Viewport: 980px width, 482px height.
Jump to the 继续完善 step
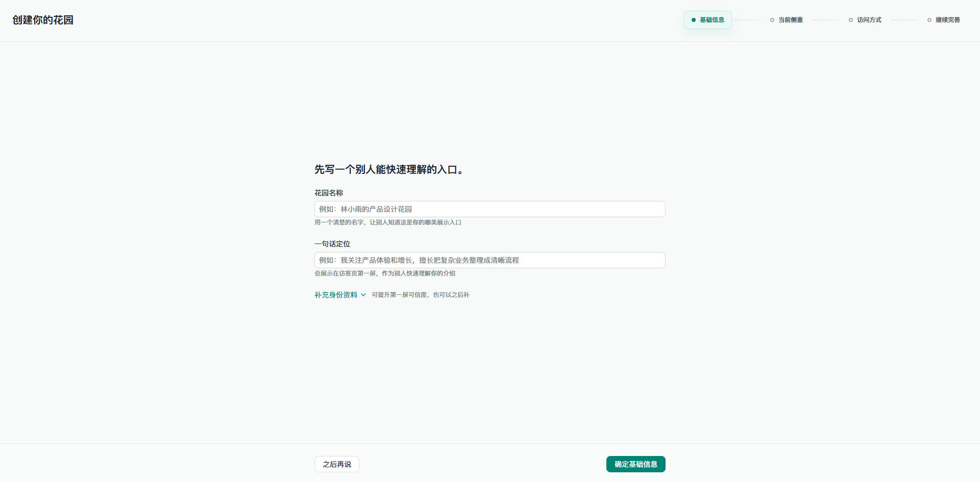coord(944,20)
